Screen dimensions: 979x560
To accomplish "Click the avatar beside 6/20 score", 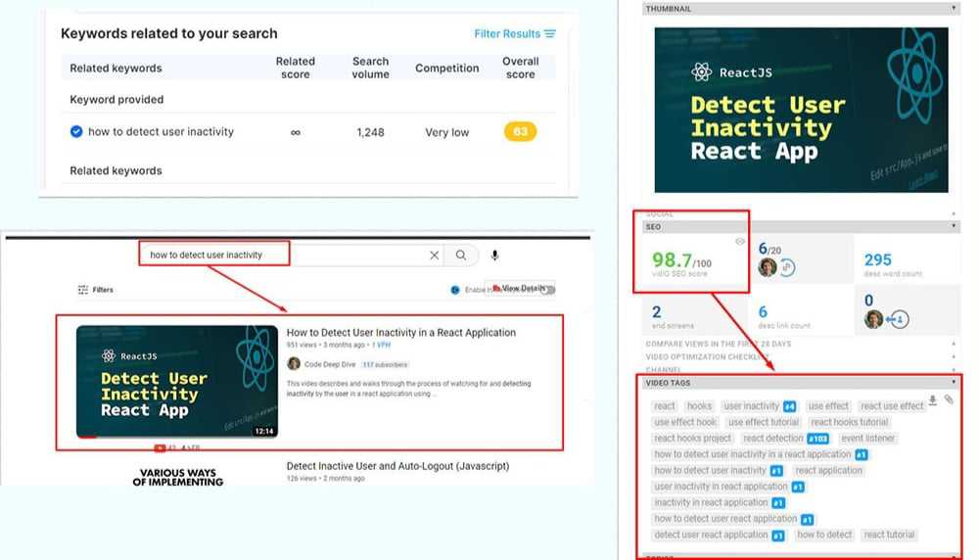I will tap(768, 267).
